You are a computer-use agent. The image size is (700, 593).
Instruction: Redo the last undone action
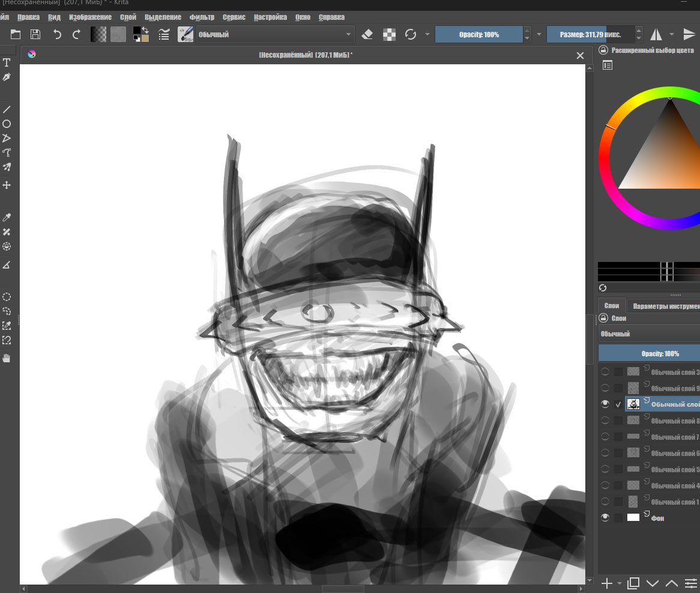77,34
